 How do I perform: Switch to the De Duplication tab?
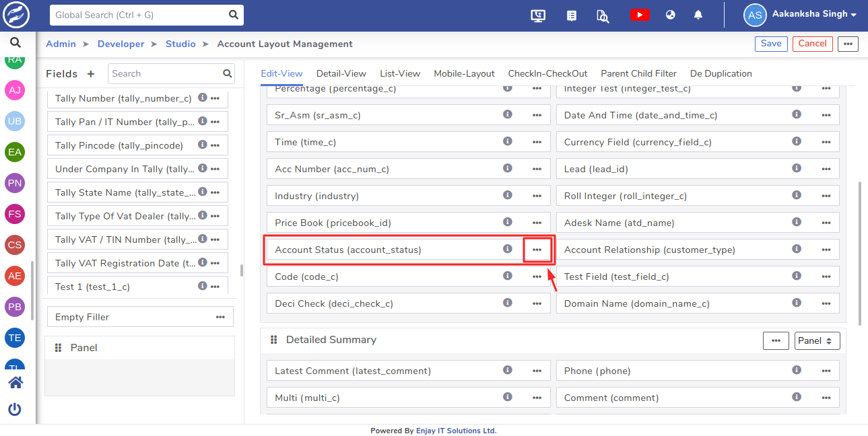pos(721,73)
